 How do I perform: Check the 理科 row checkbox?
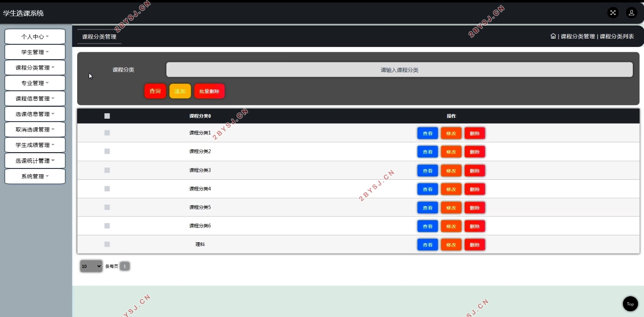[107, 244]
